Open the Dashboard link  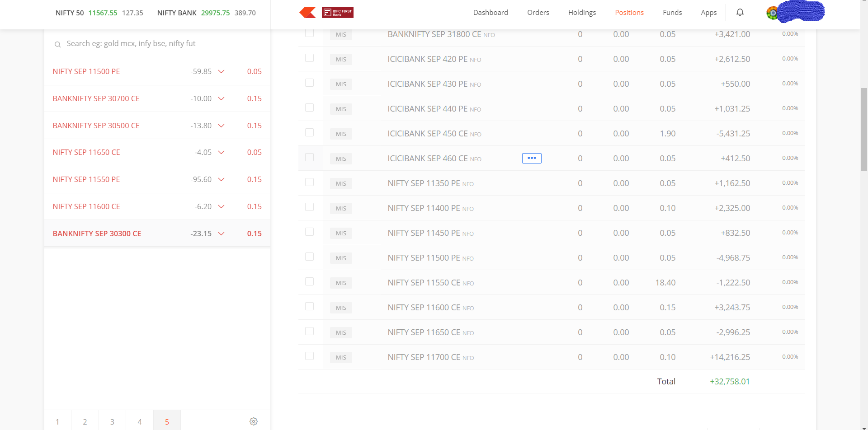[491, 13]
